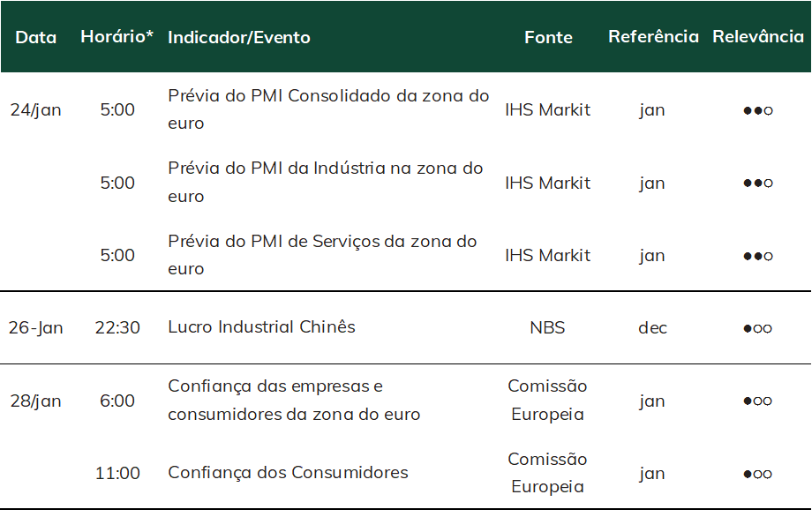The image size is (812, 517).
Task: Click relevance dots for PMI de Serviços row
Action: [x=758, y=256]
